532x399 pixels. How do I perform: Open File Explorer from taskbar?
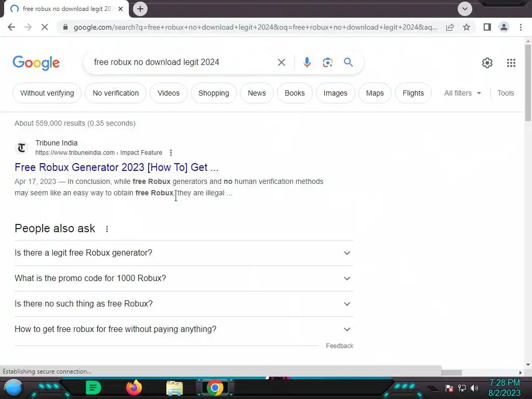pyautogui.click(x=175, y=388)
